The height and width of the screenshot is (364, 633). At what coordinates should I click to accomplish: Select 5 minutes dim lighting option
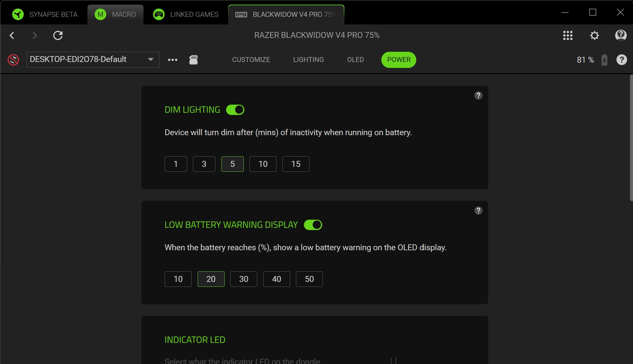click(x=233, y=164)
